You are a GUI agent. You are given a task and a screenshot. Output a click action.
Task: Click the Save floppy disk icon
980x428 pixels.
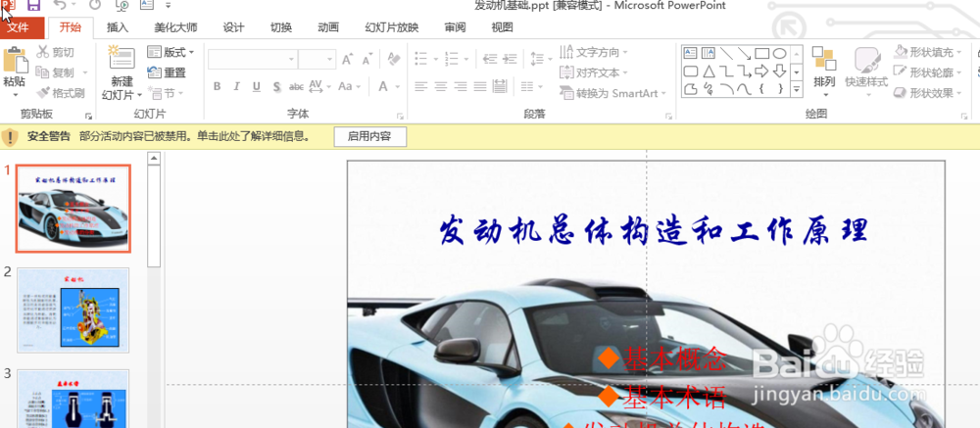[x=33, y=6]
